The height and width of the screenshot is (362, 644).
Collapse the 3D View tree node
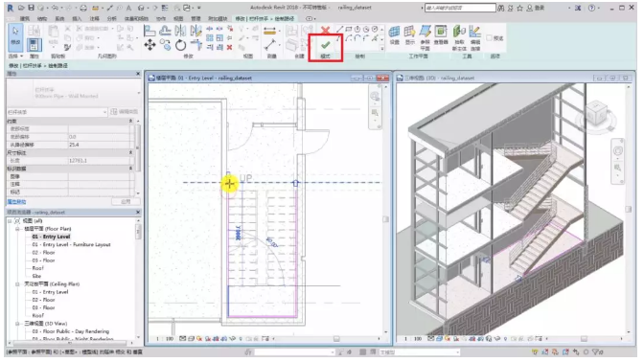tap(17, 324)
